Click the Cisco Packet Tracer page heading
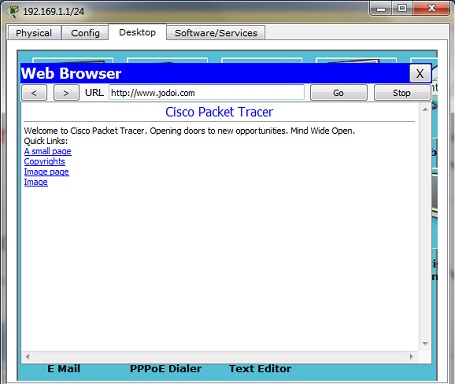 click(x=219, y=112)
